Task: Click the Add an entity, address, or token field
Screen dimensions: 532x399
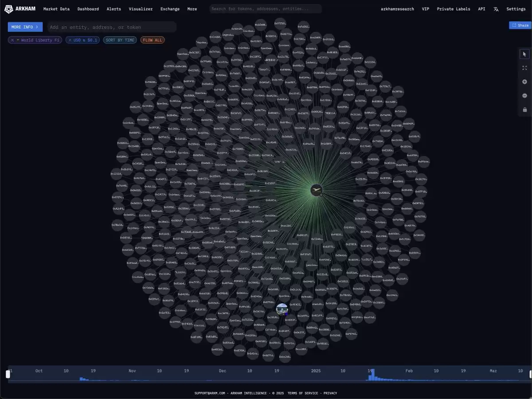Action: [x=112, y=27]
